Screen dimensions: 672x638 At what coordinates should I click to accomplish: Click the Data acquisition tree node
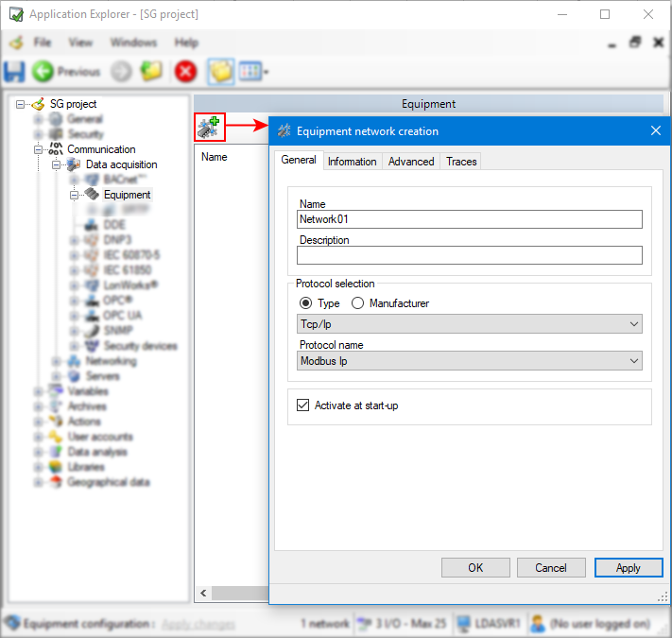121,164
